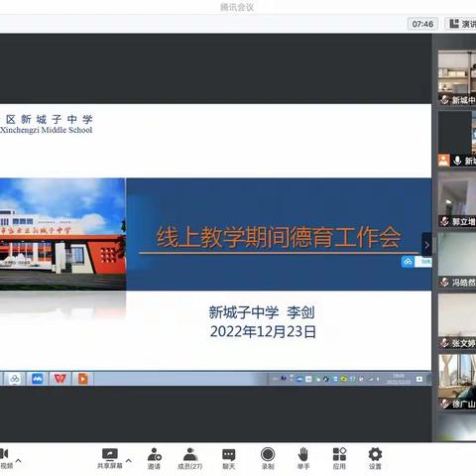Viewport: 476px width, 476px height.
Task: Open 设置 settings gear
Action: click(375, 458)
